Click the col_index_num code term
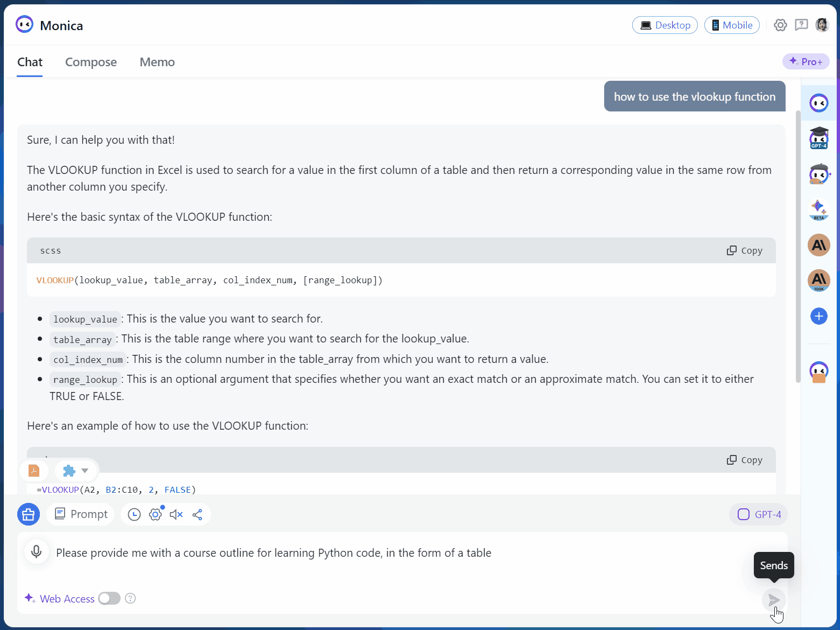Viewport: 840px width, 630px height. pos(88,360)
